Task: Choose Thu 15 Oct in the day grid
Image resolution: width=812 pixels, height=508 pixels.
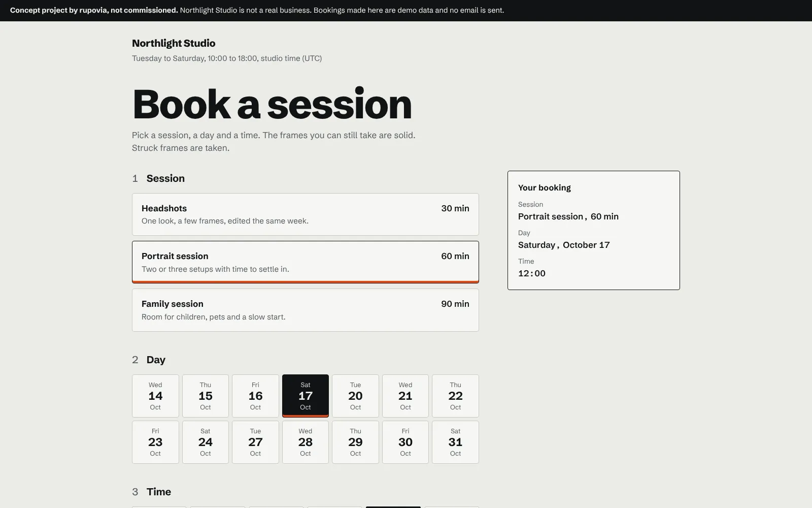Action: click(x=206, y=396)
